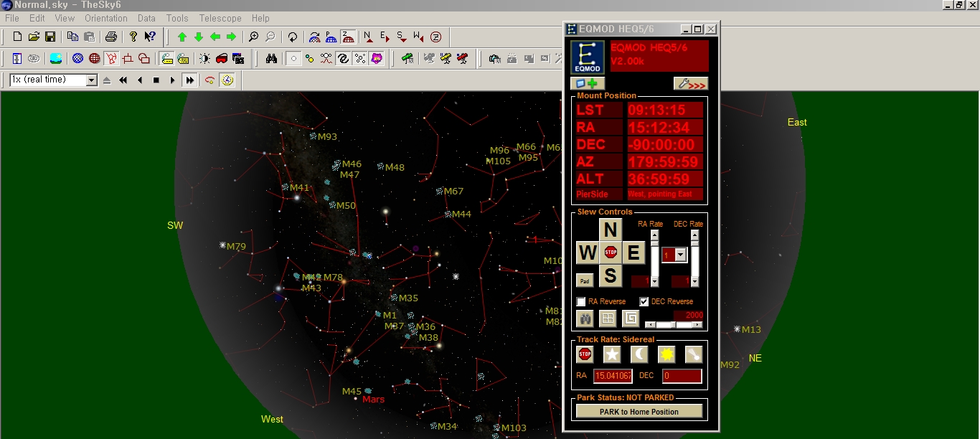Click the spiral search icon in EQMOD
The image size is (980, 439).
coord(631,318)
